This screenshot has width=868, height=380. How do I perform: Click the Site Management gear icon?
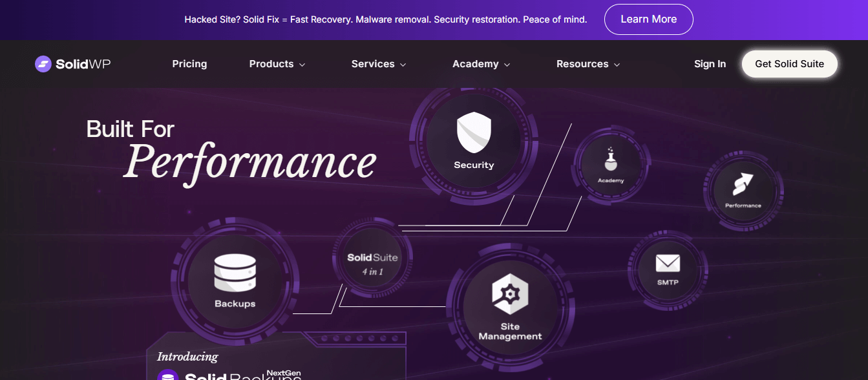pyautogui.click(x=510, y=295)
